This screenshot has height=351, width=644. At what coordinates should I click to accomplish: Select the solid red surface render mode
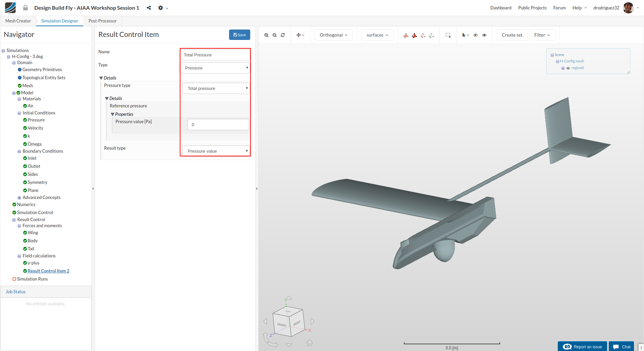click(x=414, y=35)
